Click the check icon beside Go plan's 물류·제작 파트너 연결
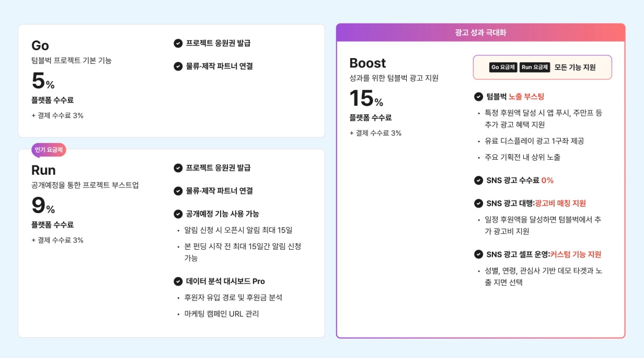 [x=178, y=66]
